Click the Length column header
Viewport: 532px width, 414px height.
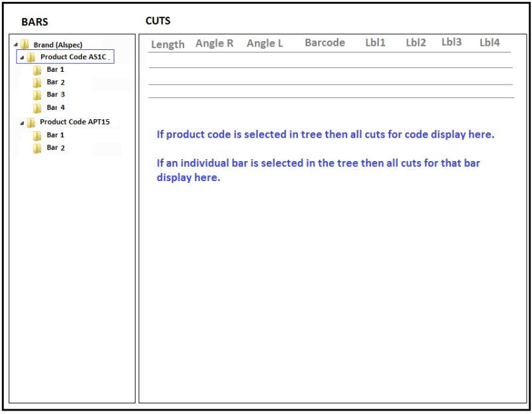[168, 44]
